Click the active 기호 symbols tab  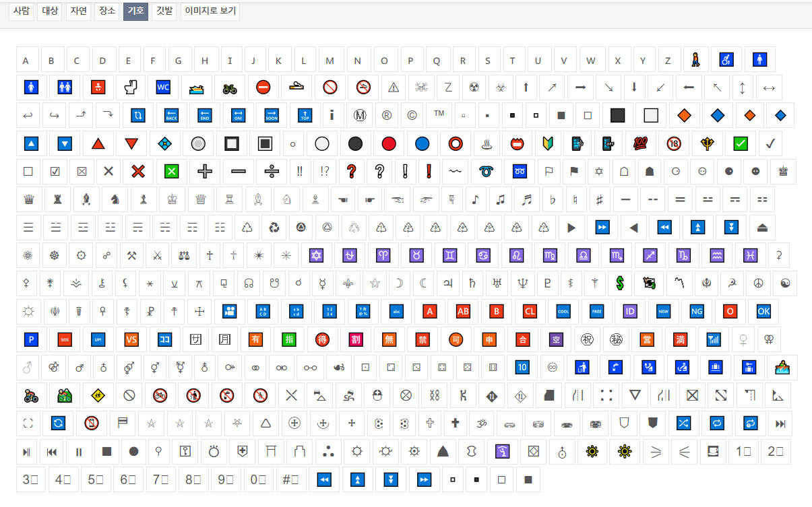(135, 11)
